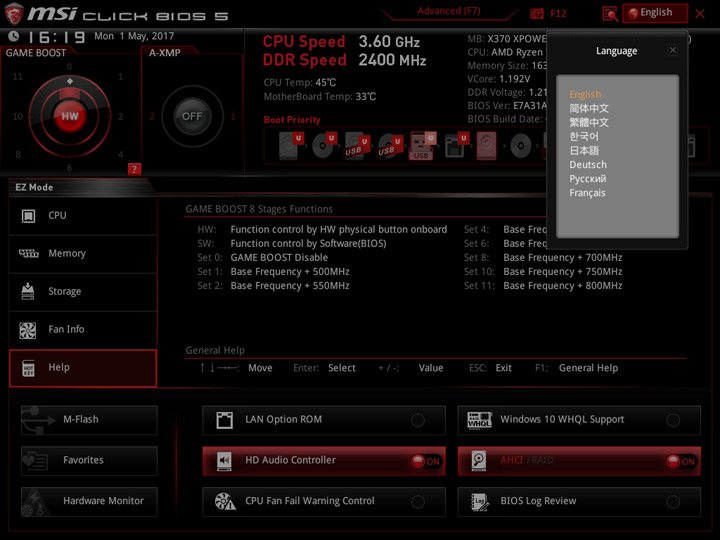
Task: Click the second USB disc boot icon
Action: (390, 146)
